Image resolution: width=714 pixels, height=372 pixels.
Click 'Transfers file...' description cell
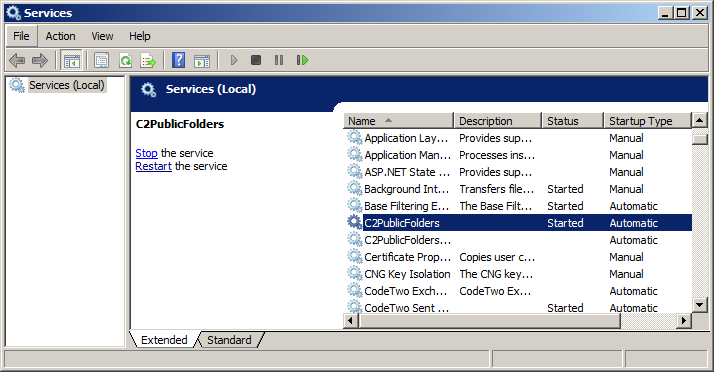(496, 189)
